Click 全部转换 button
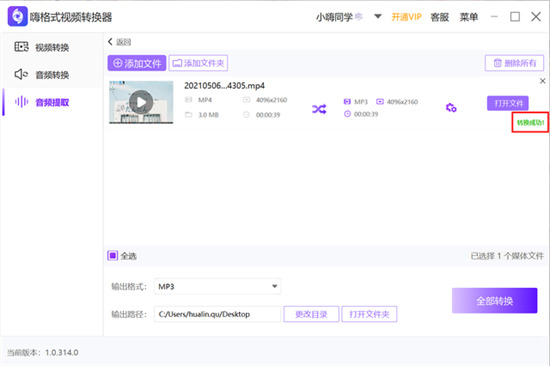This screenshot has width=550, height=366. coord(494,301)
